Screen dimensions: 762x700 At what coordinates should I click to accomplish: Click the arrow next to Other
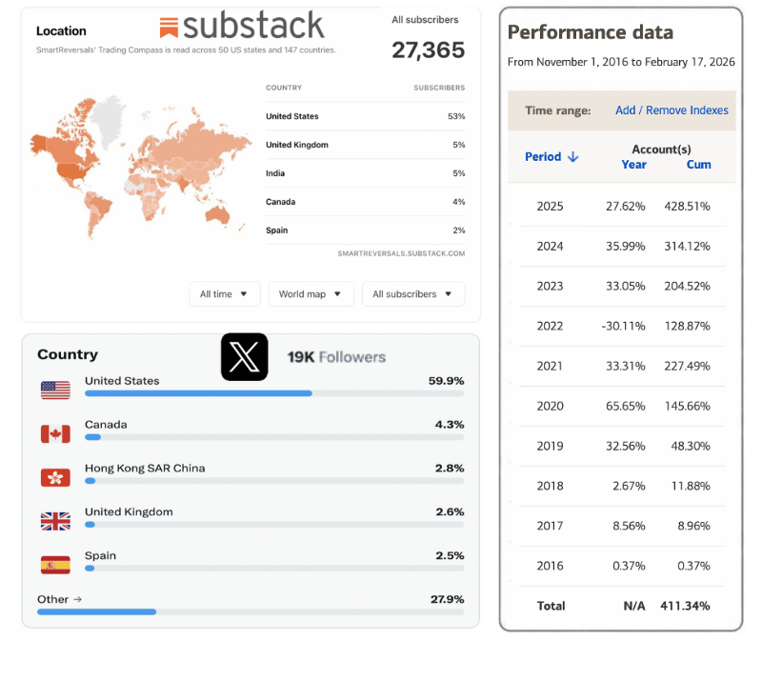click(78, 599)
